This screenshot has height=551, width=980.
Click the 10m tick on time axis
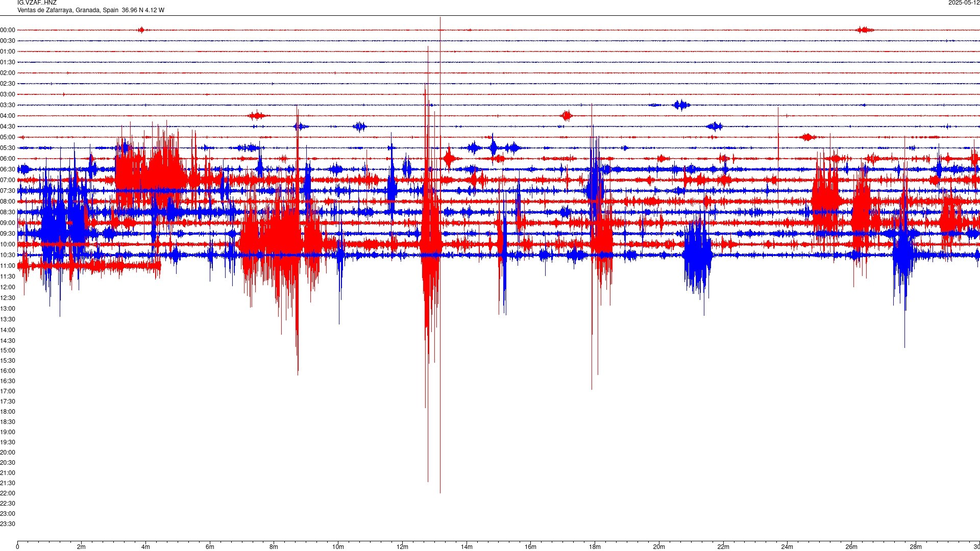tap(338, 547)
